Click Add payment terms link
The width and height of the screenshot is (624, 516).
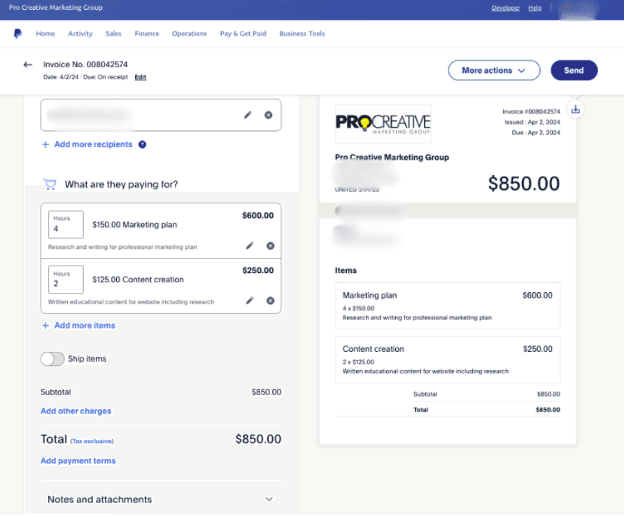pos(78,461)
